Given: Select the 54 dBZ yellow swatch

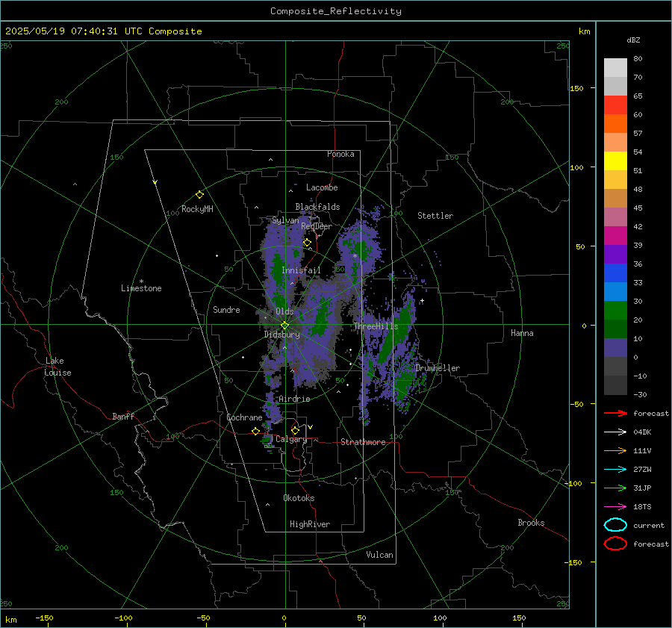Looking at the screenshot, I should click(615, 161).
